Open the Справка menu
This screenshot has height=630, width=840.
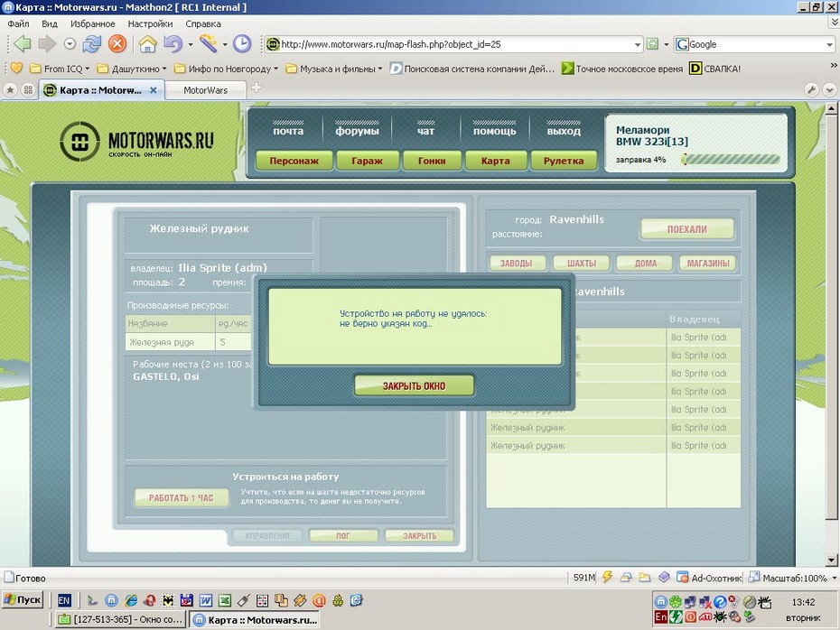tap(203, 23)
